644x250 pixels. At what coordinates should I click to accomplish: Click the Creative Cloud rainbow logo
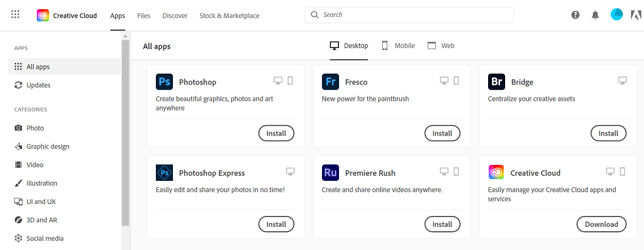coord(43,16)
